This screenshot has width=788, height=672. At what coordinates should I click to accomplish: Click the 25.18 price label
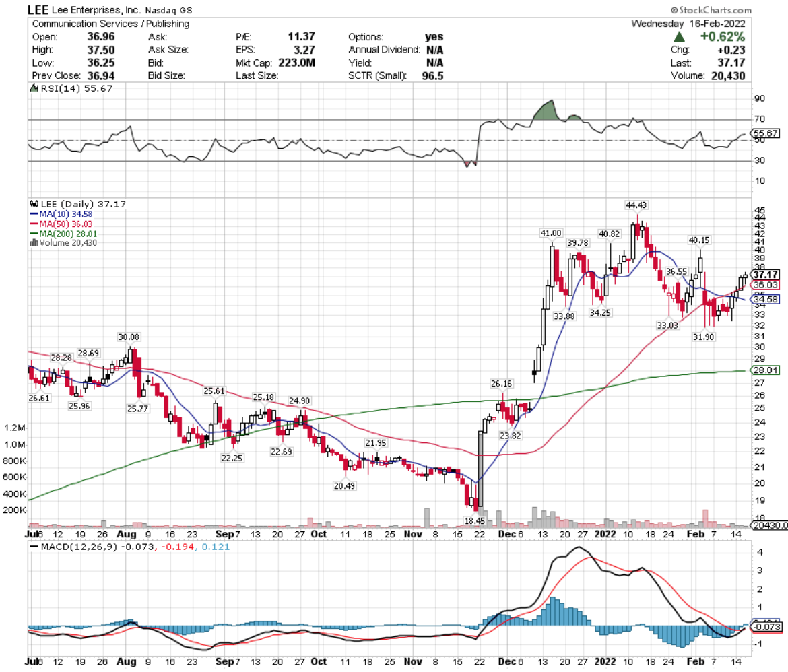[x=263, y=397]
